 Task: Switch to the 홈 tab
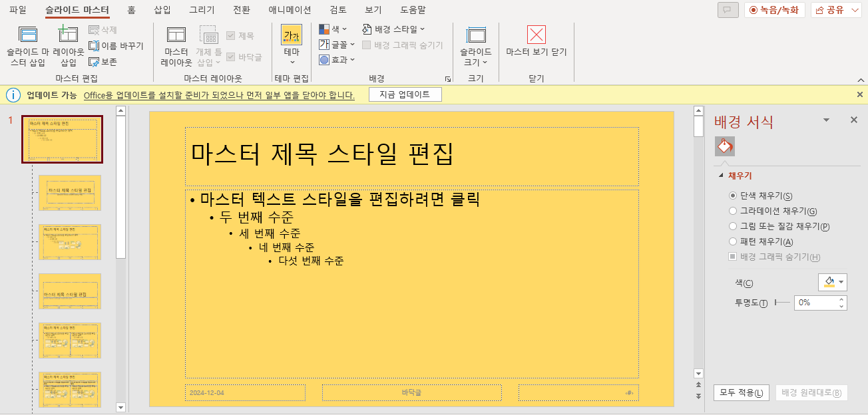pos(131,10)
